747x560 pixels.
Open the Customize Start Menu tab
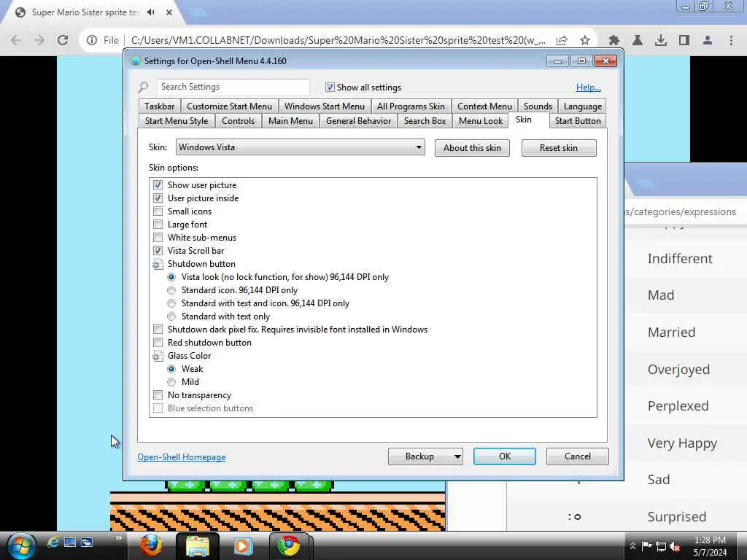click(x=229, y=106)
